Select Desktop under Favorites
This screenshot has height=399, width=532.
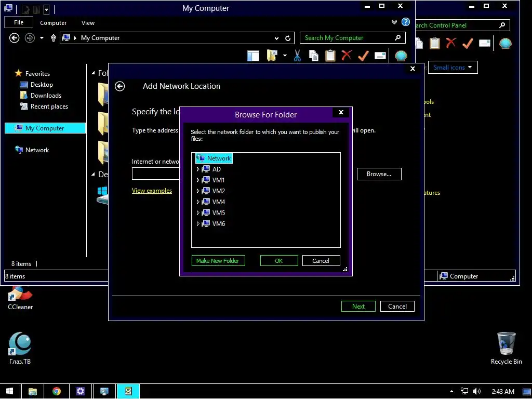(x=42, y=85)
